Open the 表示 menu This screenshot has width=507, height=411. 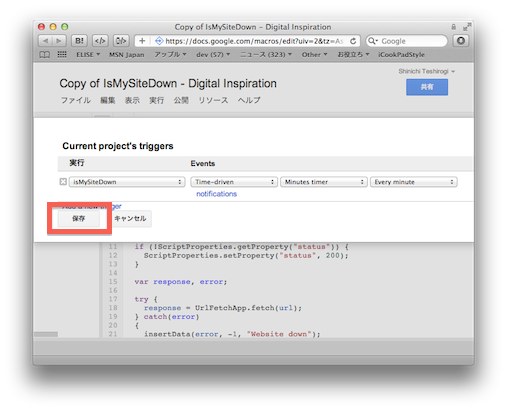(x=132, y=100)
